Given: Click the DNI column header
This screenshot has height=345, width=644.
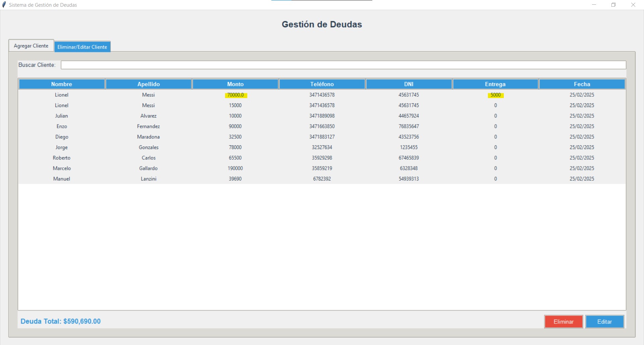Looking at the screenshot, I should pyautogui.click(x=409, y=84).
